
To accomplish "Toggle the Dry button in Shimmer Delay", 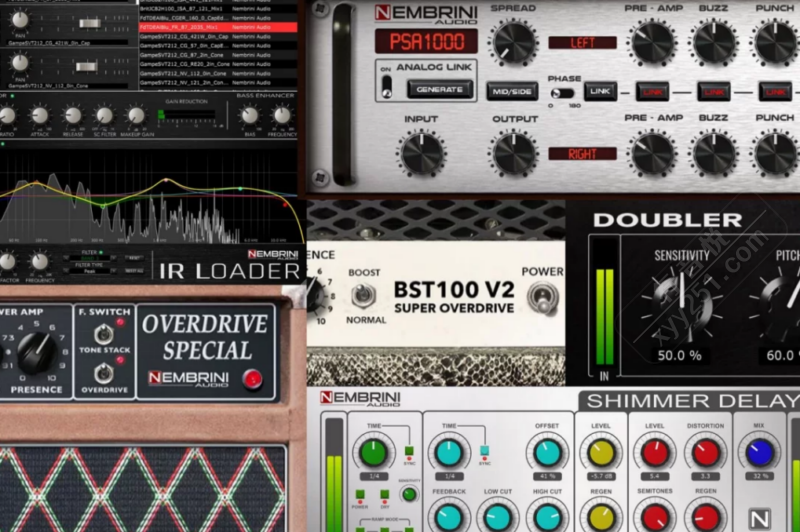I will (x=384, y=494).
